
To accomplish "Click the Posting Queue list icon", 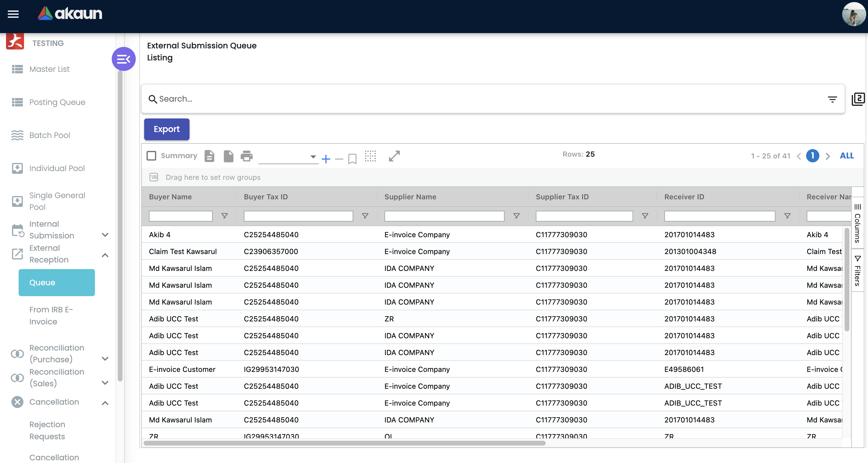I will [17, 102].
